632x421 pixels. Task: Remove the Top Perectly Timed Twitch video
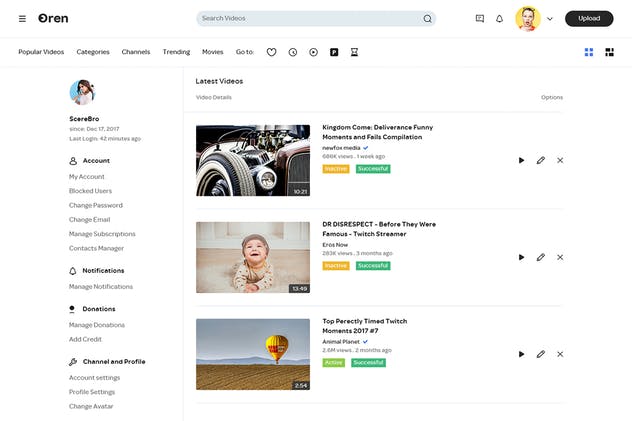coord(560,355)
